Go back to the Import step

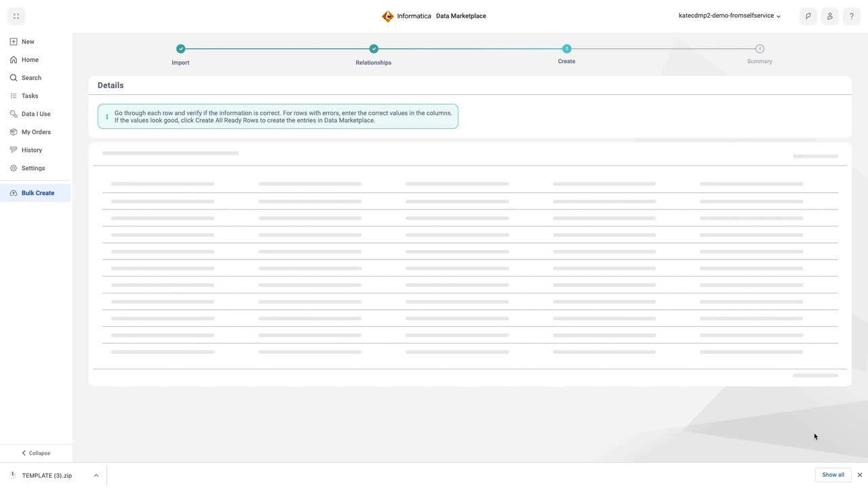(180, 49)
